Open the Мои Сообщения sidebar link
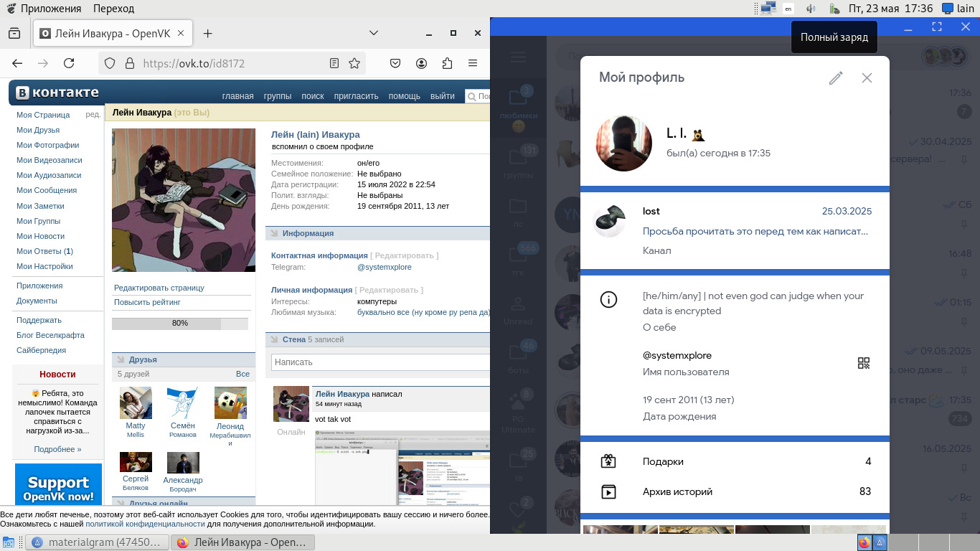The image size is (980, 551). click(x=47, y=190)
